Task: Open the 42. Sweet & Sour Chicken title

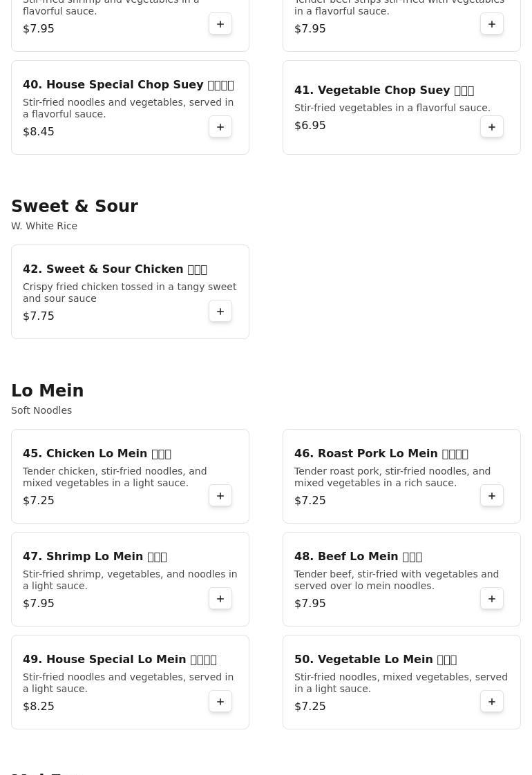Action: point(115,269)
